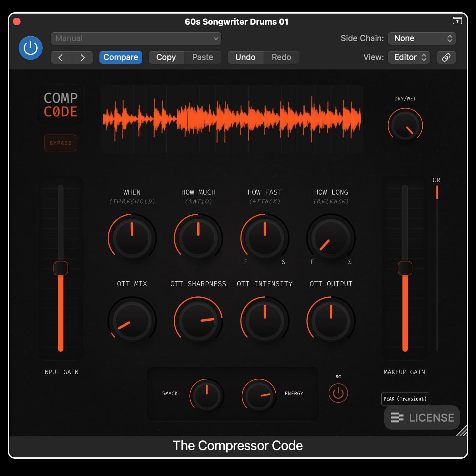Close the plugin window red button
476x476 pixels.
coord(17,21)
